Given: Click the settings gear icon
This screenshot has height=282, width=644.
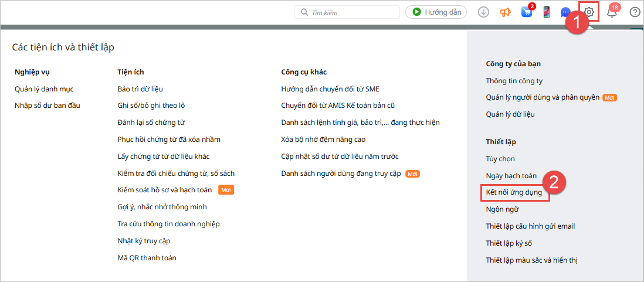Looking at the screenshot, I should (590, 12).
